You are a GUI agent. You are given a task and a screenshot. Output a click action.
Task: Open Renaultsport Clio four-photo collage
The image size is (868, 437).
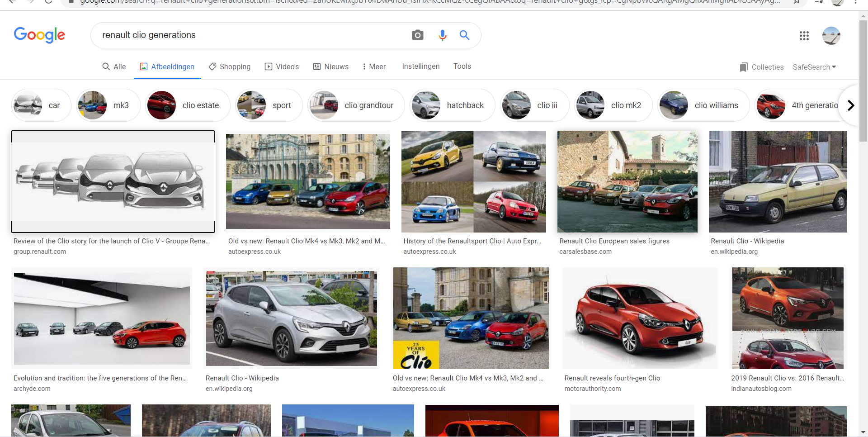pyautogui.click(x=473, y=181)
